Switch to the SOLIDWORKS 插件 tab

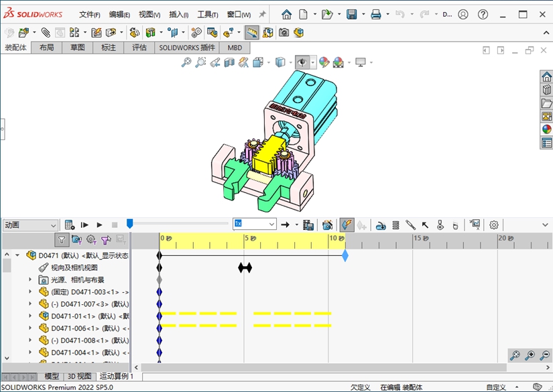tap(187, 48)
